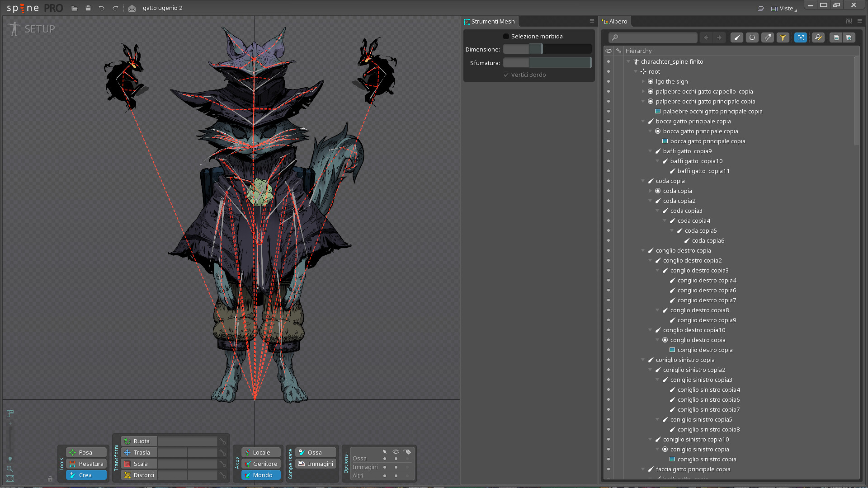Viewport: 868px width, 488px height.
Task: Collapse the coda copia bone node
Action: pyautogui.click(x=643, y=181)
